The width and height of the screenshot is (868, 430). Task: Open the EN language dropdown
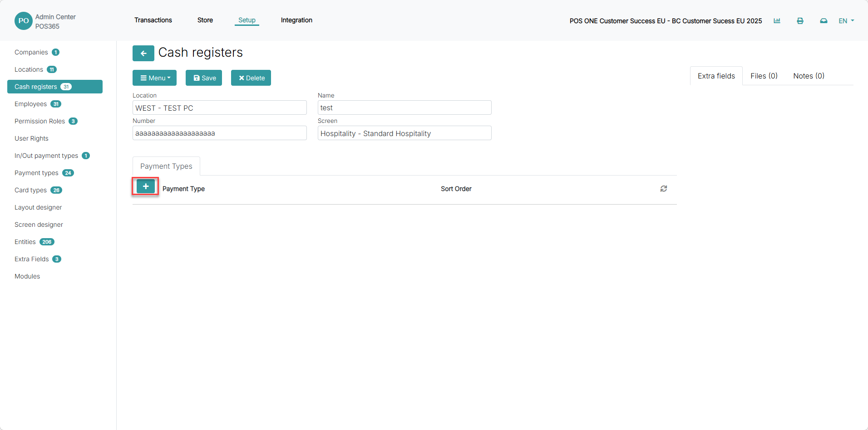click(846, 21)
